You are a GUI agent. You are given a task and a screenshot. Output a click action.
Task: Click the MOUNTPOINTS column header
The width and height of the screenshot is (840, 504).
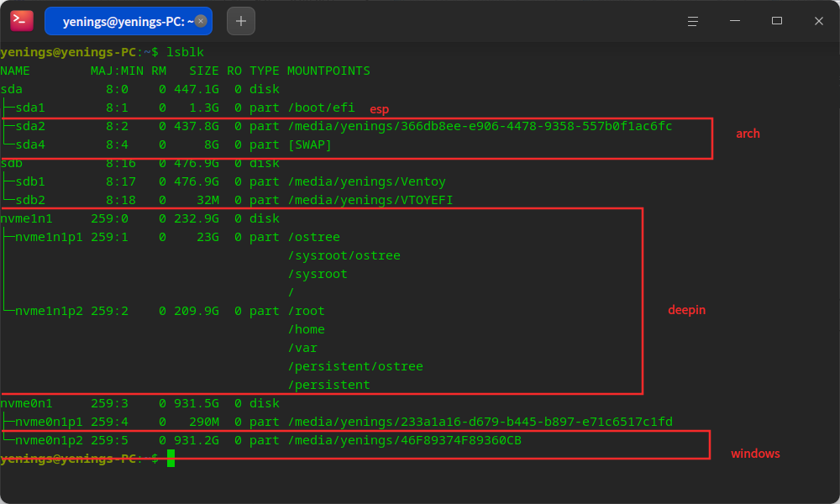(x=328, y=71)
